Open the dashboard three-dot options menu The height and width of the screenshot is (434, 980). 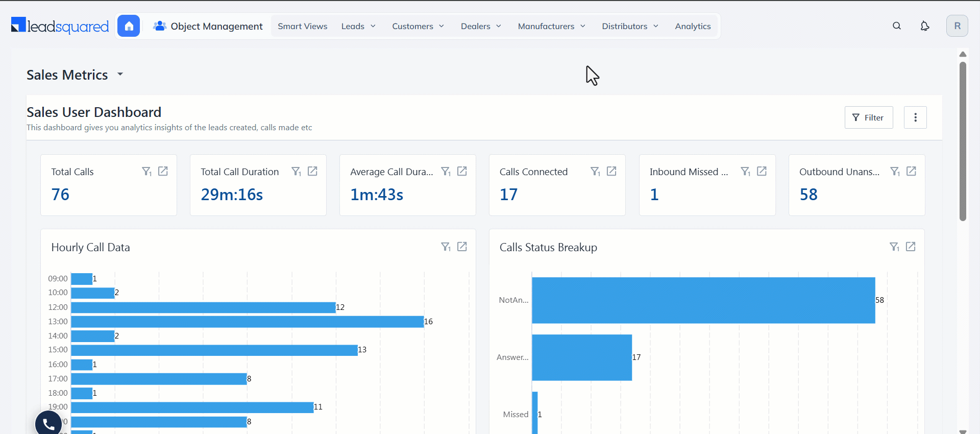click(x=915, y=117)
